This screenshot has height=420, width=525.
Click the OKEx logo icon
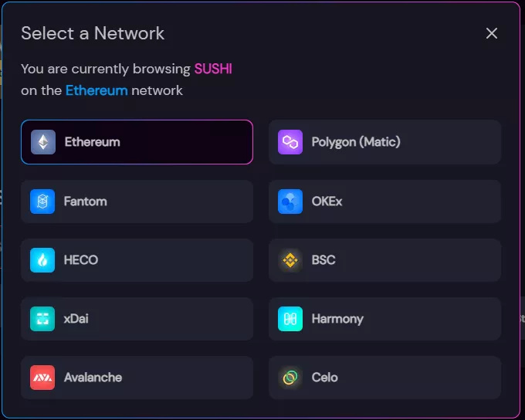pos(290,202)
